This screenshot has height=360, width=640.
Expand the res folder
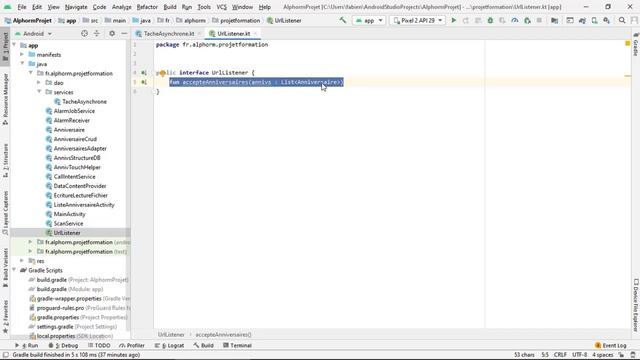(22, 261)
